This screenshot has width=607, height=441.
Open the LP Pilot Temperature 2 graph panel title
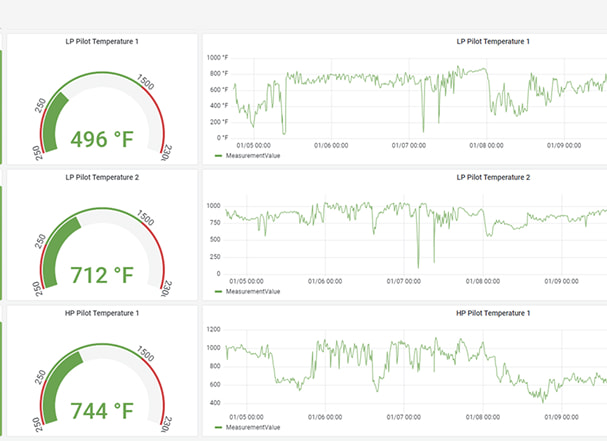[493, 177]
